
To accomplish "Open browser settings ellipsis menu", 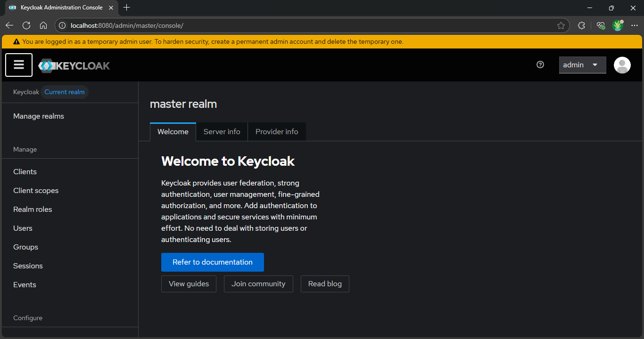I will tap(634, 25).
